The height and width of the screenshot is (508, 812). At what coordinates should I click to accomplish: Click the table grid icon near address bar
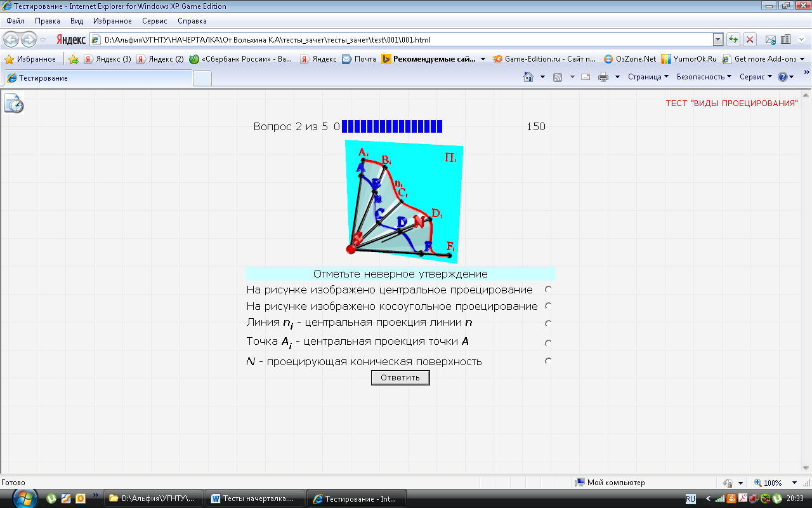pos(785,39)
